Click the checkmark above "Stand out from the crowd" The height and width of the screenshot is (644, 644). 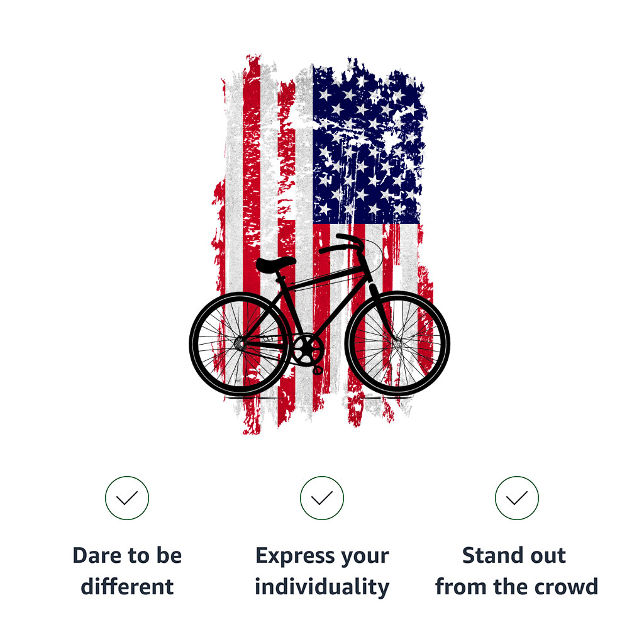tap(517, 498)
